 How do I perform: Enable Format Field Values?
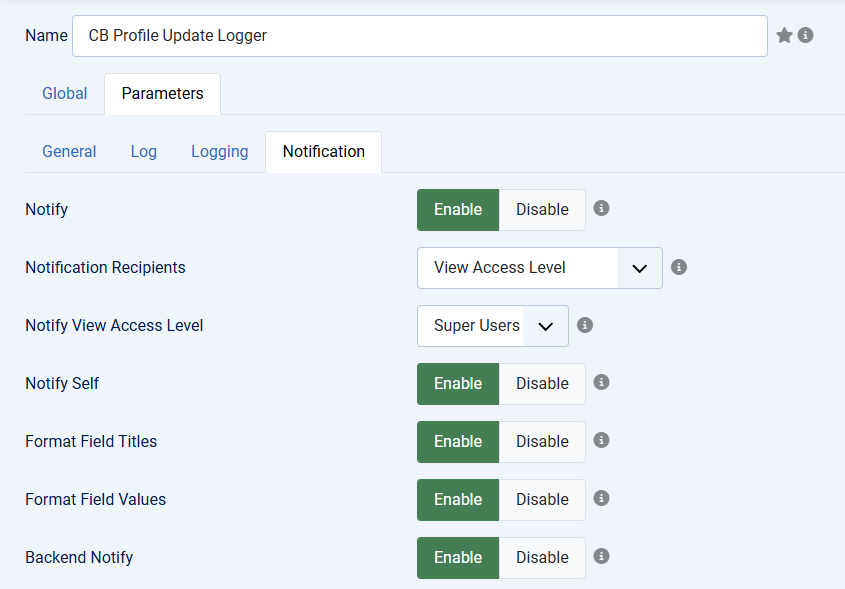click(458, 500)
